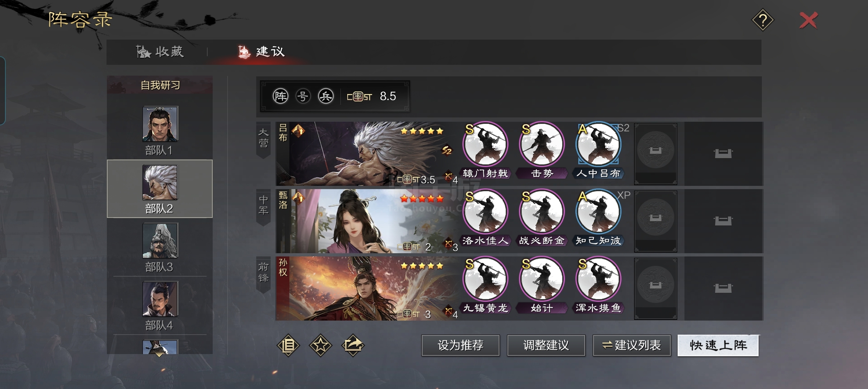Select the 洛水佳人 skill icon
The width and height of the screenshot is (868, 389).
(485, 212)
